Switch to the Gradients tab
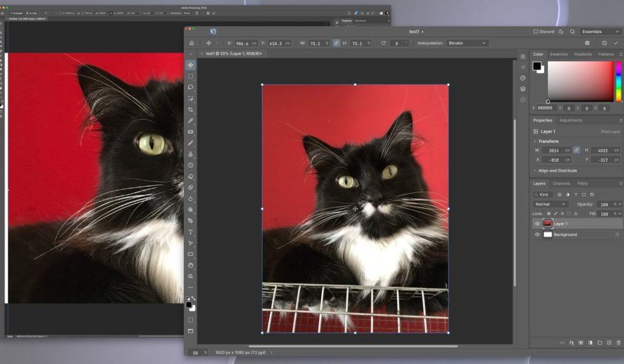This screenshot has width=624, height=364. (582, 54)
